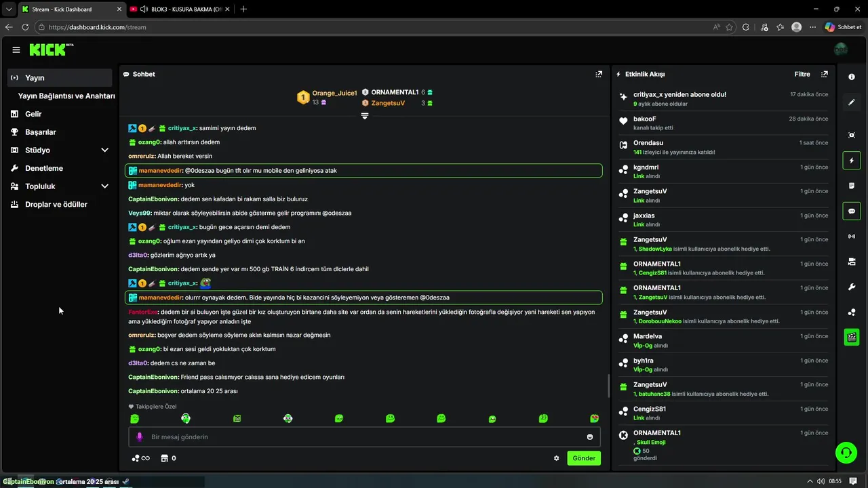Click the wrench tools icon in the right sidebar
This screenshot has width=868, height=488.
(x=852, y=287)
